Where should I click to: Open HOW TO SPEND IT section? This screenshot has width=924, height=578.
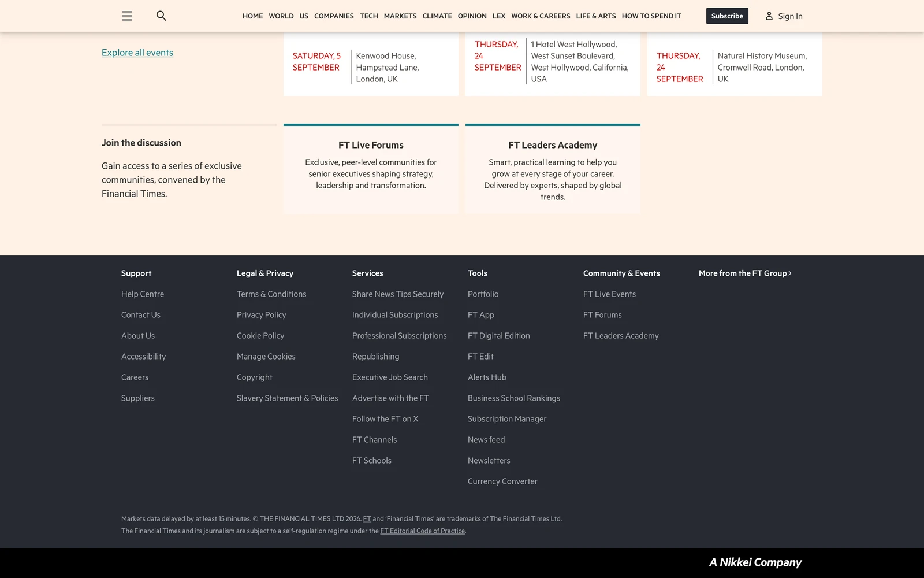point(651,16)
